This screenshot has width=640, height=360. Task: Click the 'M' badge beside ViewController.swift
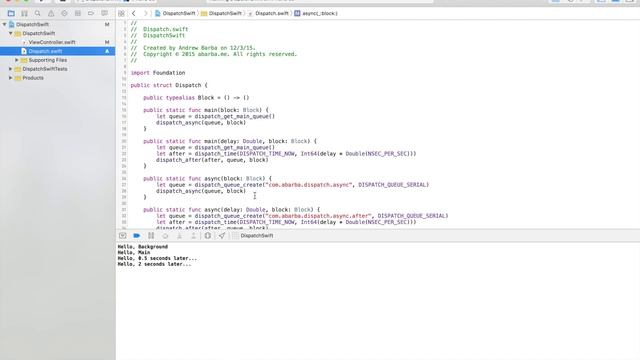tap(107, 42)
